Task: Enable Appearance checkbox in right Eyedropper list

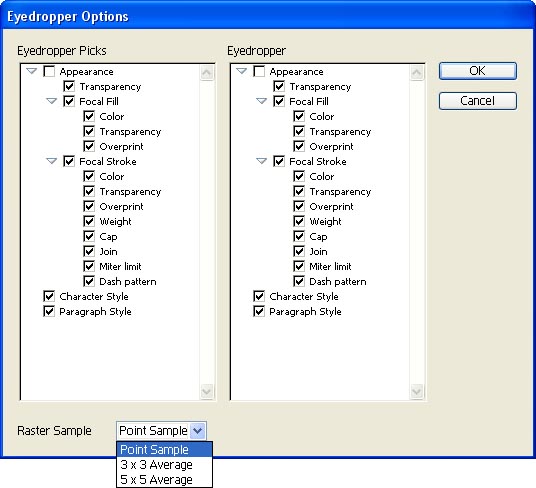Action: [x=259, y=71]
